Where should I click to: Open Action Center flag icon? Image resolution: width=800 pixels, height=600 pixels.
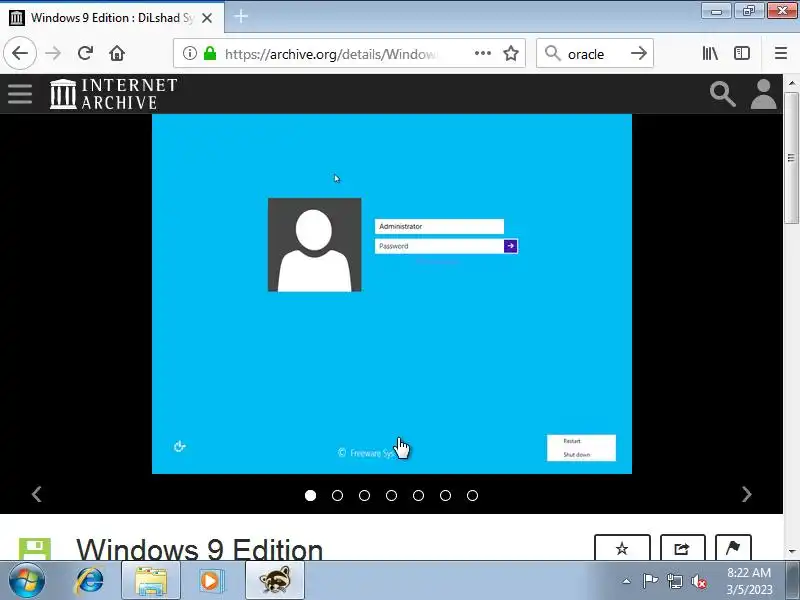pyautogui.click(x=650, y=581)
